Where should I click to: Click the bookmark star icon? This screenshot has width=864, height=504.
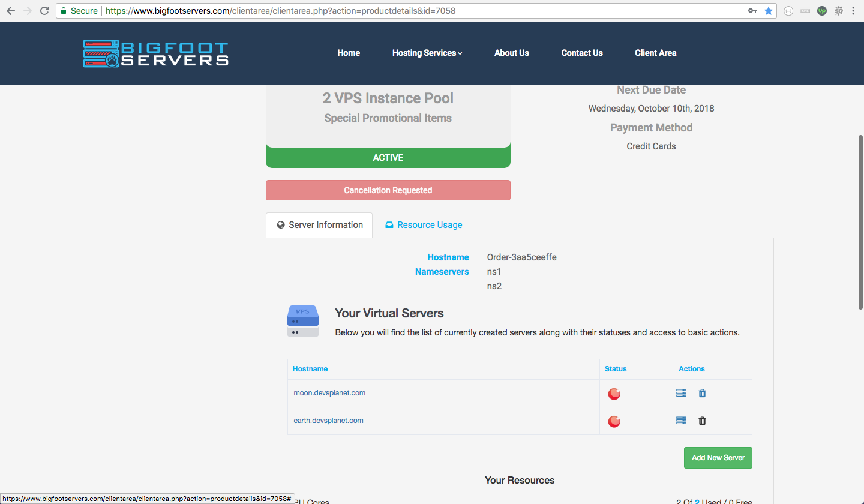769,11
